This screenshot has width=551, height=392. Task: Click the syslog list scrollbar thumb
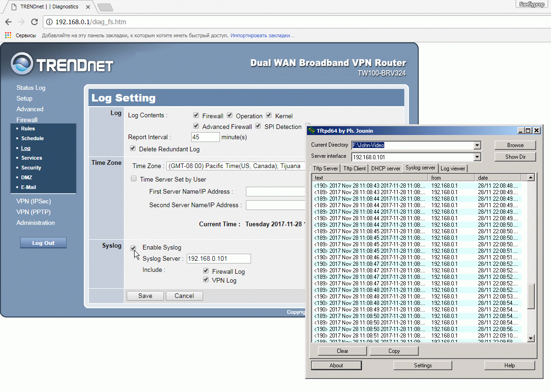(x=531, y=296)
